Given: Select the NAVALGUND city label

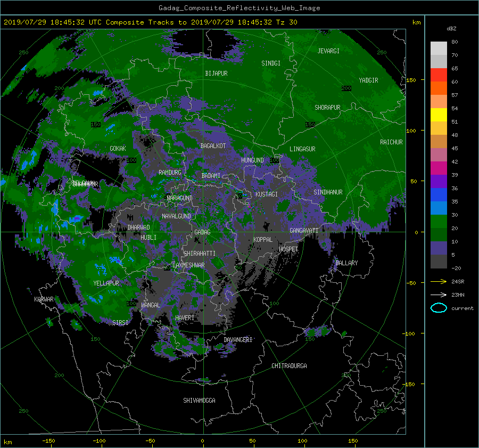Looking at the screenshot, I should tap(176, 216).
